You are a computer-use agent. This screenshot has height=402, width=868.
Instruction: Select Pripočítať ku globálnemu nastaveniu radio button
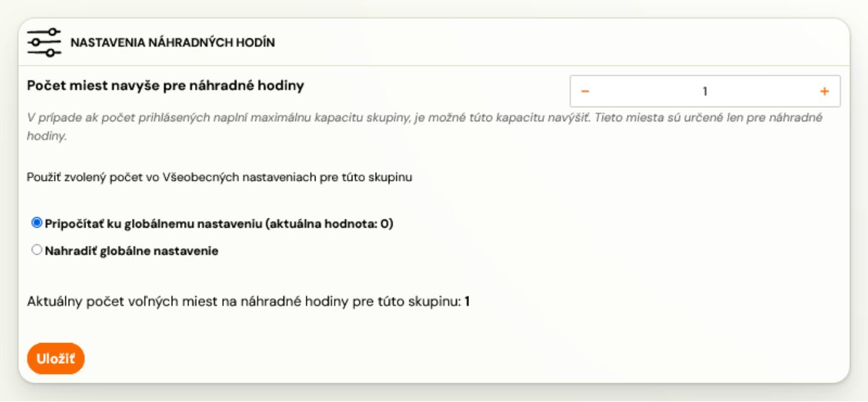[37, 223]
